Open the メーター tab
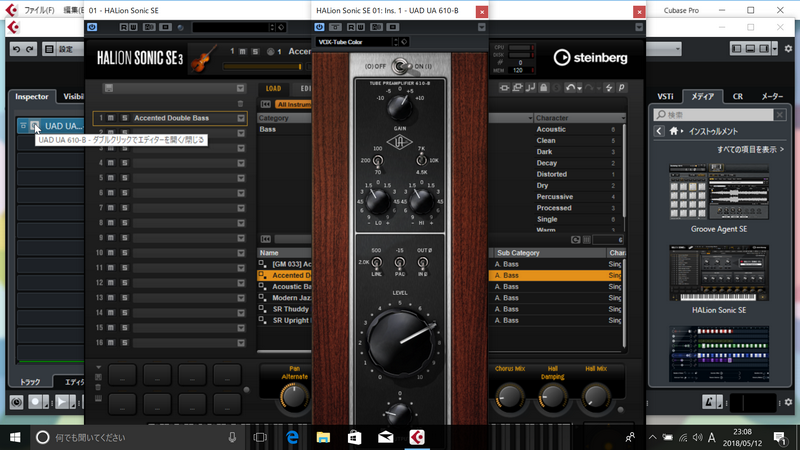 [x=772, y=96]
